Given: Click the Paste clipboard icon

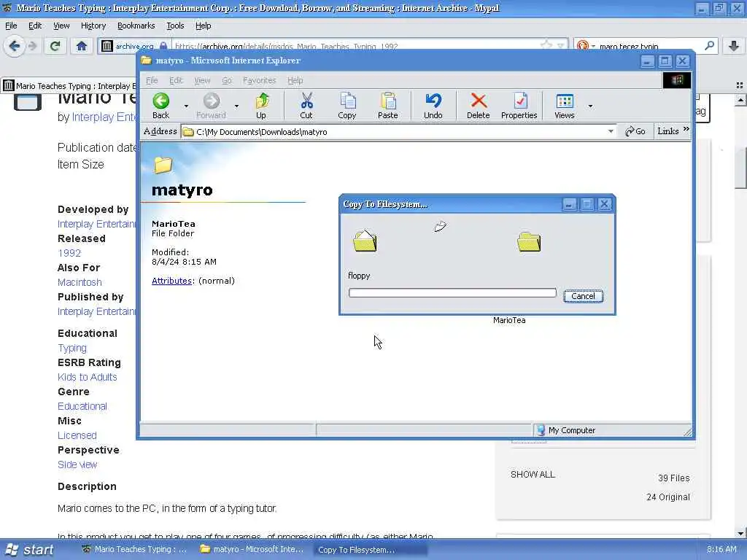Looking at the screenshot, I should point(388,105).
